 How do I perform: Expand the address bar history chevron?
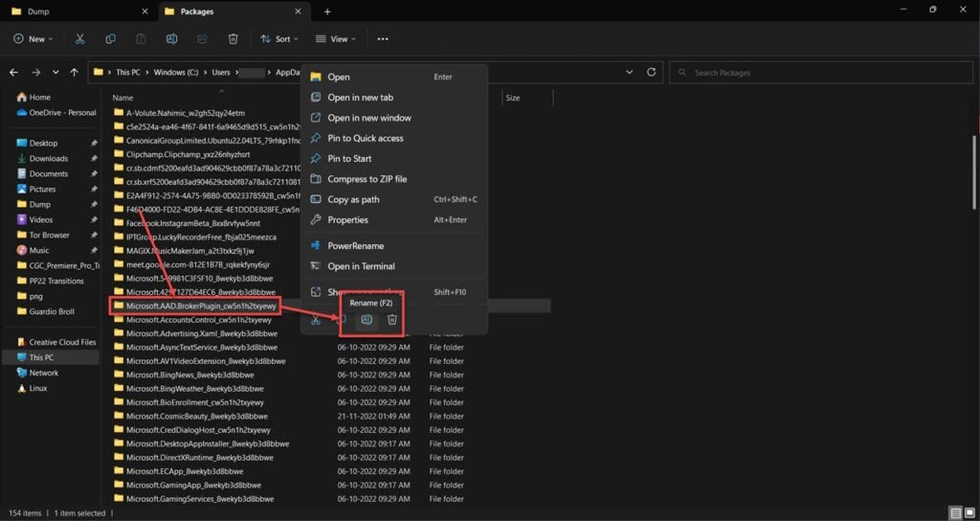coord(630,73)
